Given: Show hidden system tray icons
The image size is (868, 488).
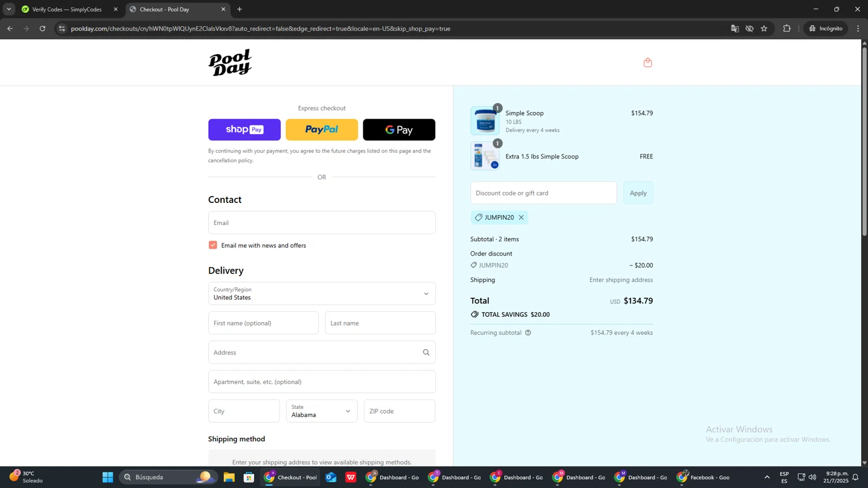Looking at the screenshot, I should 767,477.
